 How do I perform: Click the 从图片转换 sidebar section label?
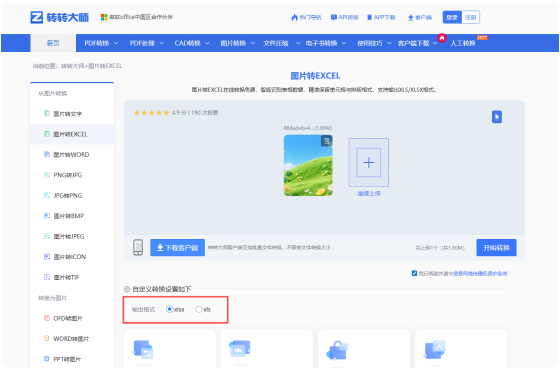[x=52, y=93]
